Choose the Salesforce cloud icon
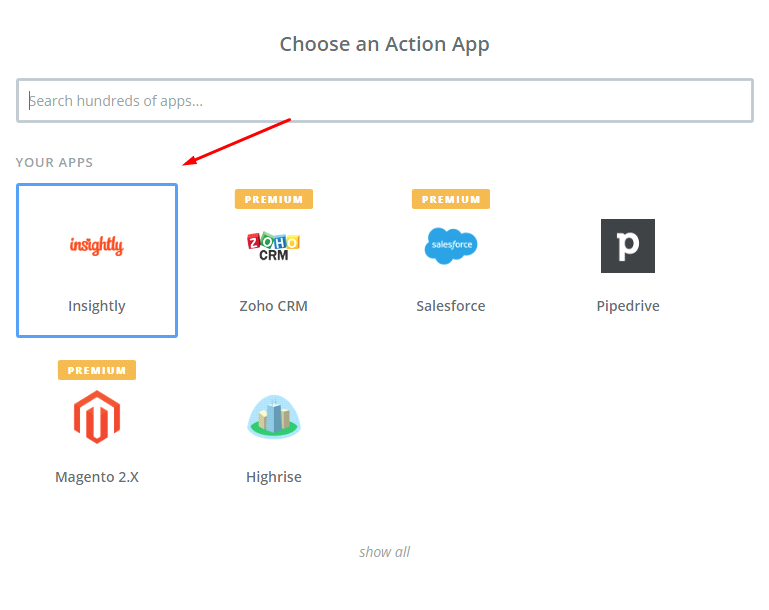 pos(451,246)
